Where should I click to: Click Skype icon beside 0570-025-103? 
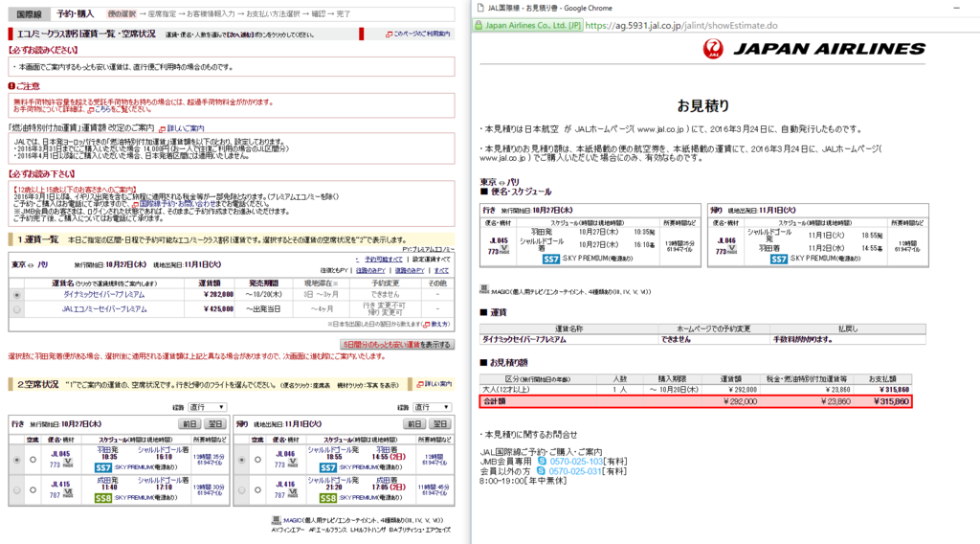[x=542, y=462]
